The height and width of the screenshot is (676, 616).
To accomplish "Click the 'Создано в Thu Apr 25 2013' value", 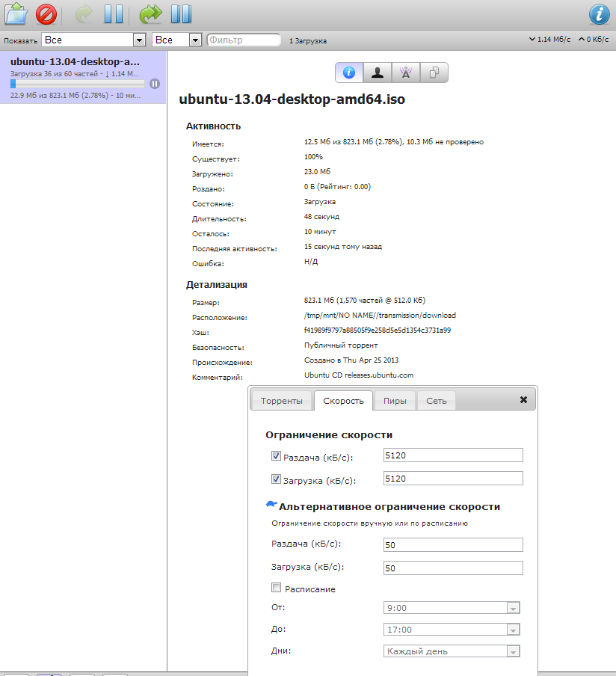I will click(351, 360).
